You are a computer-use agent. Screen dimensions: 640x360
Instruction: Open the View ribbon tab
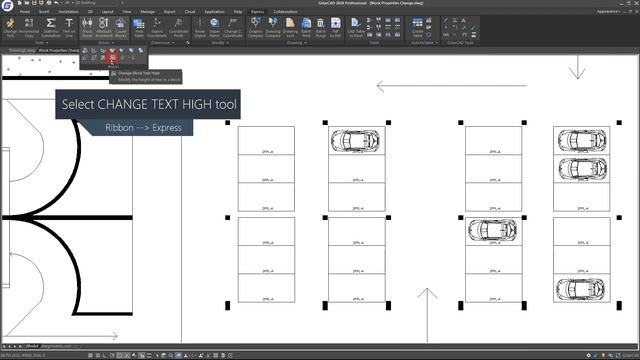pos(127,12)
